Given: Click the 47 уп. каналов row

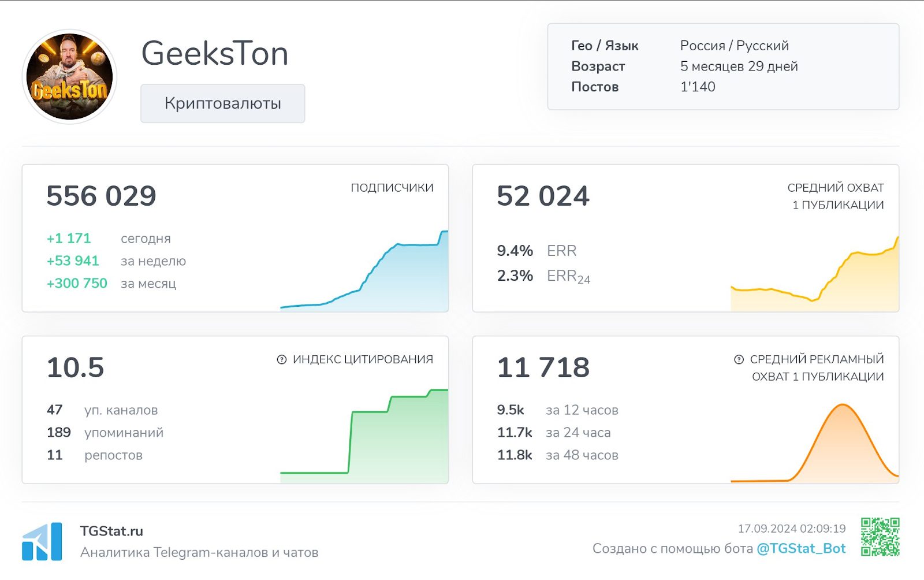Looking at the screenshot, I should pos(102,410).
